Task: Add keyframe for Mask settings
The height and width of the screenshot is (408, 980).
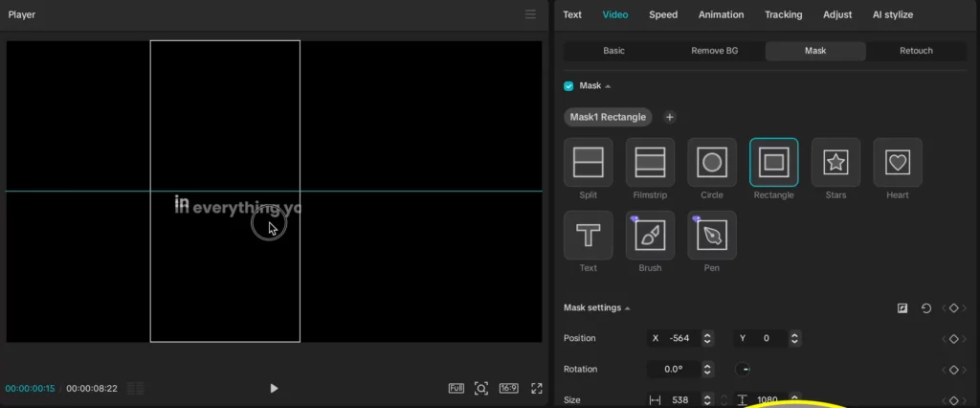Action: 954,307
